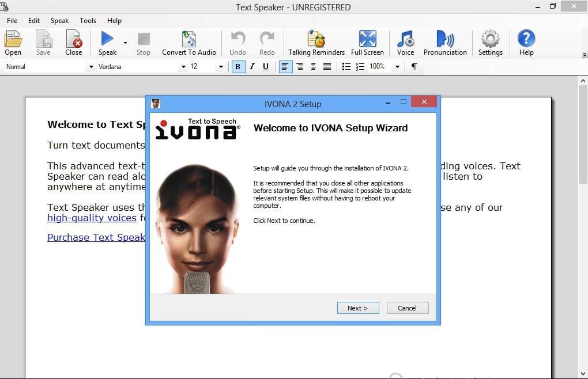The image size is (588, 379).
Task: Align text left
Action: 285,67
